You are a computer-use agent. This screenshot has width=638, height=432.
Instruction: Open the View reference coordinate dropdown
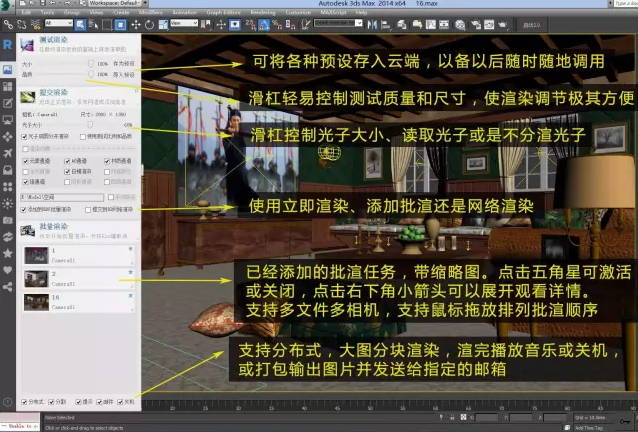point(184,23)
